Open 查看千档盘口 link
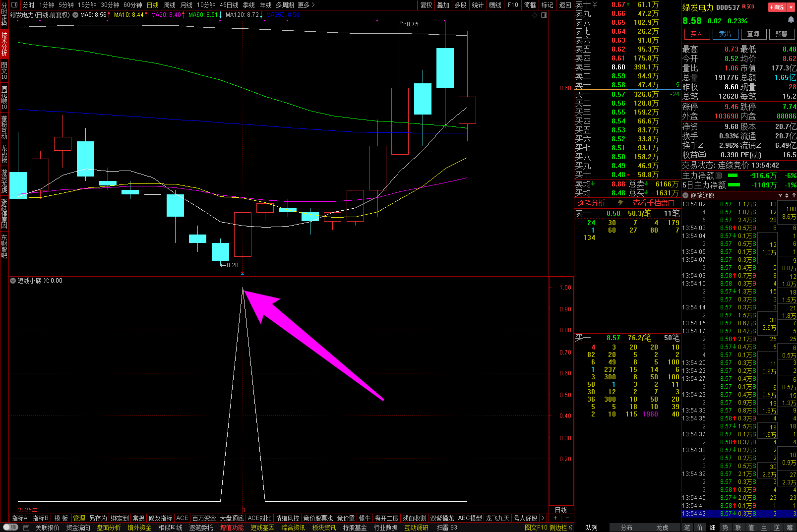The height and width of the screenshot is (532, 797). [x=654, y=203]
